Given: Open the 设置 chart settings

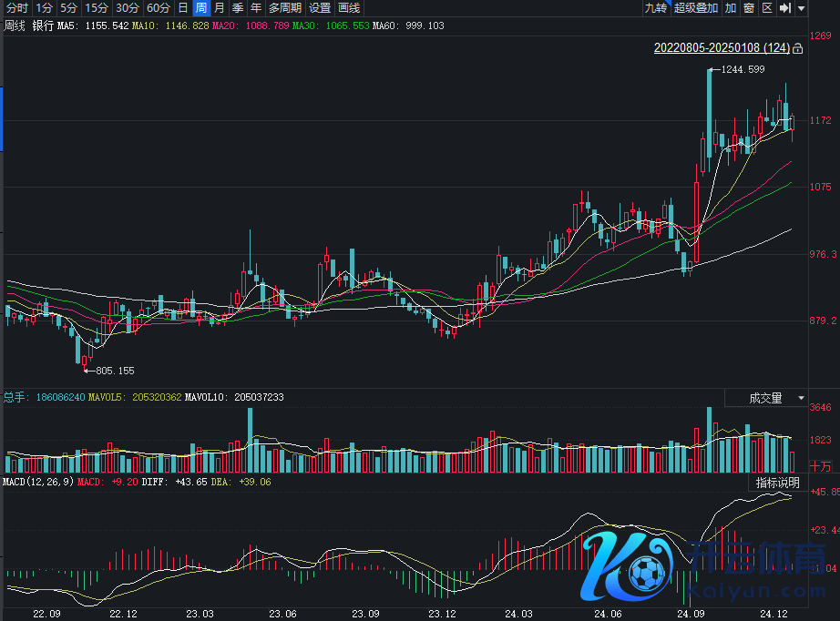Looking at the screenshot, I should 320,8.
